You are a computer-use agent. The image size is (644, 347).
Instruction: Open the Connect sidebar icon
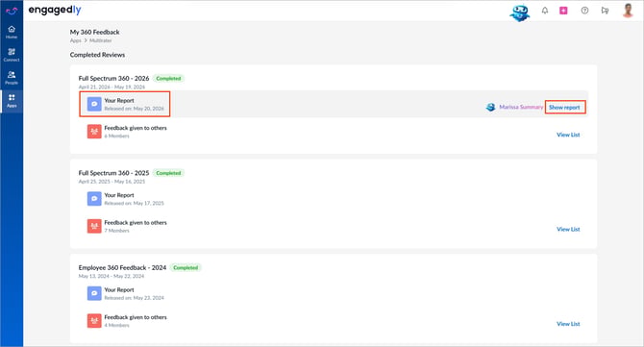[12, 55]
